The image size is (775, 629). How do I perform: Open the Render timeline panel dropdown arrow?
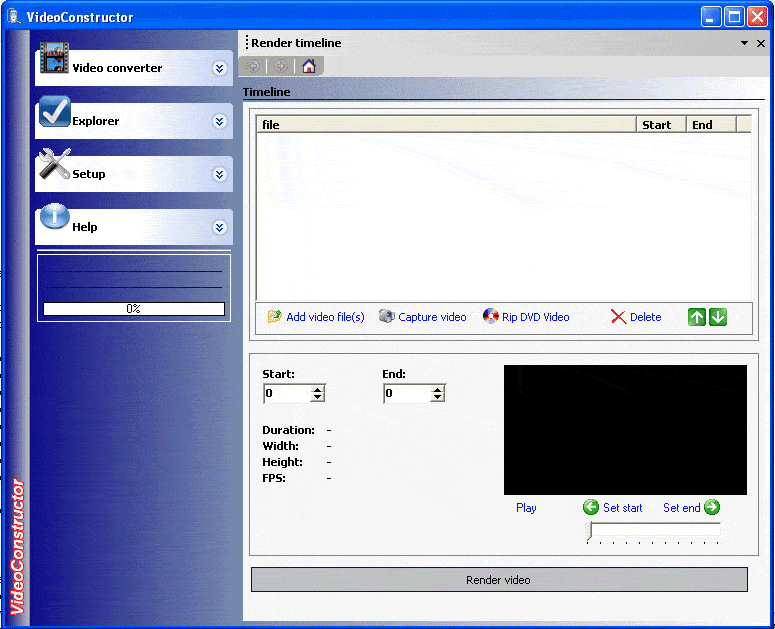pos(744,44)
